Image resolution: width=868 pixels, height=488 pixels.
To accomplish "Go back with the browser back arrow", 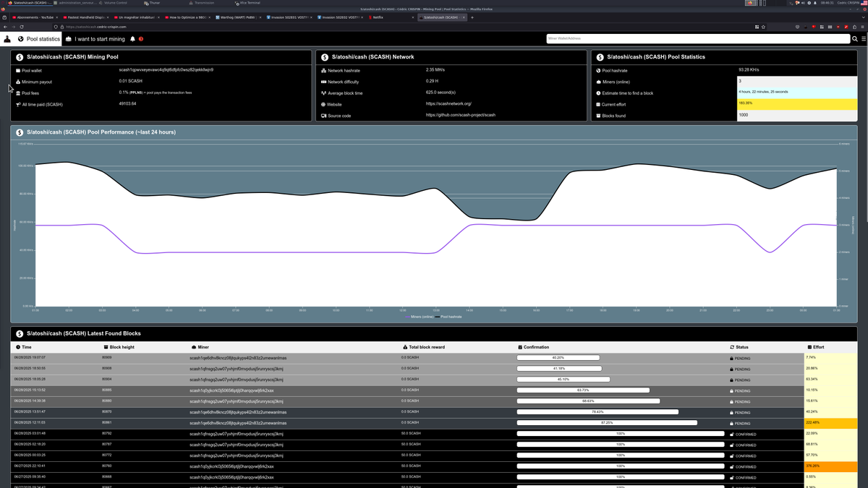I will coord(5,27).
